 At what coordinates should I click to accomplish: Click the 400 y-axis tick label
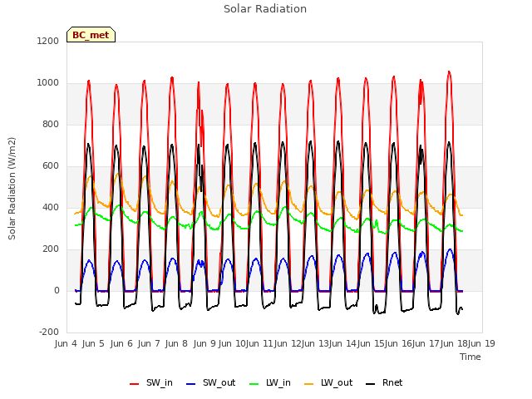(x=51, y=207)
